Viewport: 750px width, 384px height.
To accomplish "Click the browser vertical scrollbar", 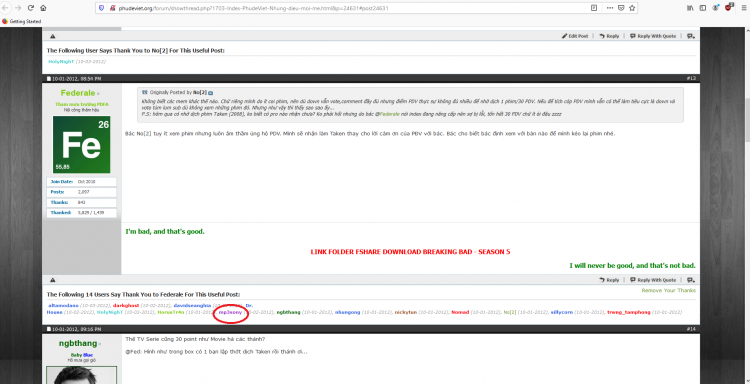I will point(747,120).
